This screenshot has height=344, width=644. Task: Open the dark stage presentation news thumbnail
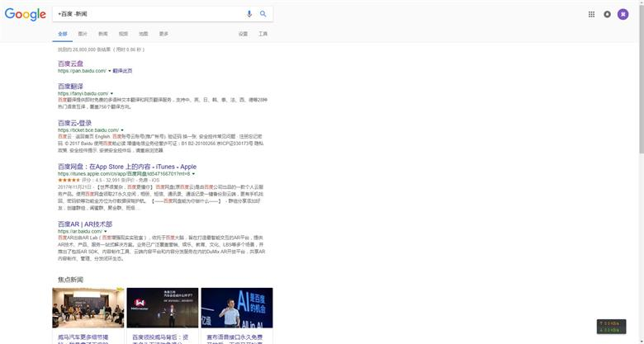162,308
